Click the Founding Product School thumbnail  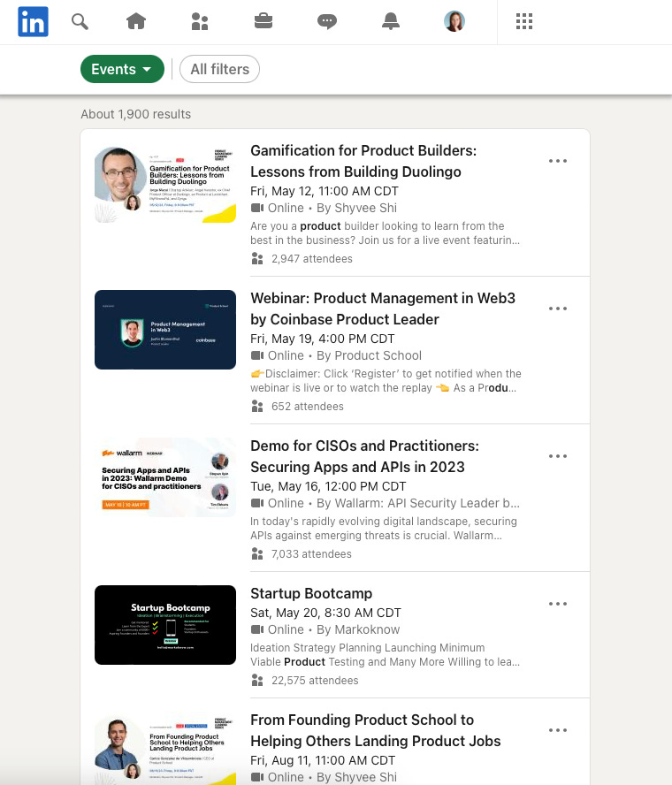point(165,748)
